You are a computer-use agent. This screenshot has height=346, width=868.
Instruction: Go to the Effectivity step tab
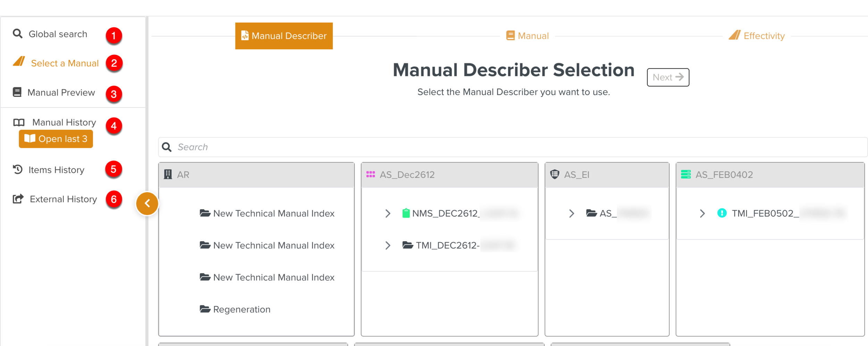click(x=757, y=36)
